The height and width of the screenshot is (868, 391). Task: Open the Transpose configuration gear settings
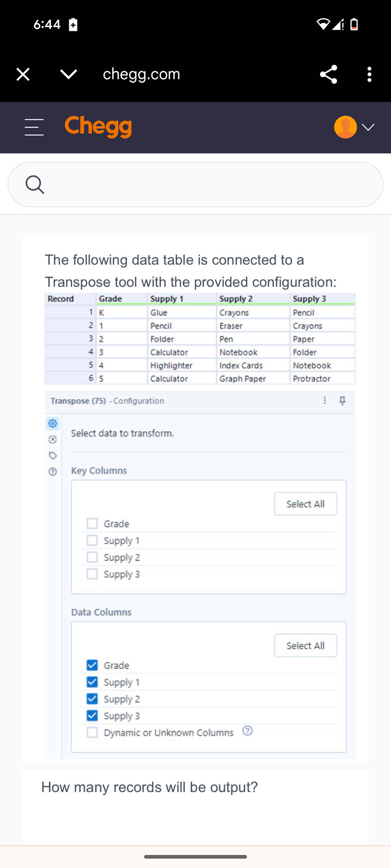pos(52,424)
